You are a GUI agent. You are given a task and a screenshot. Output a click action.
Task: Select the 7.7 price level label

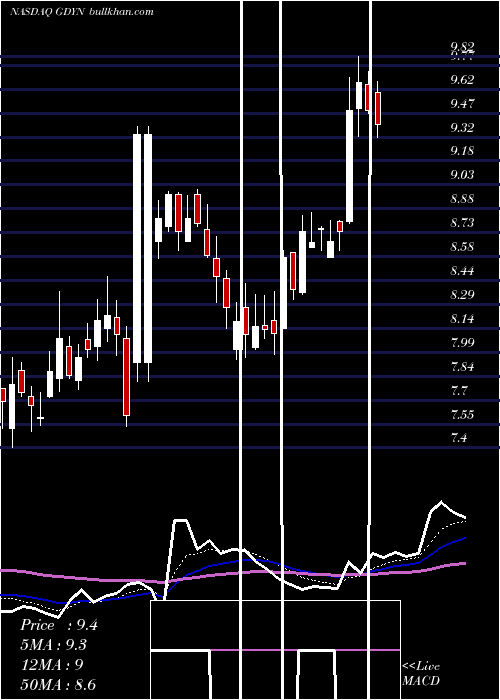point(459,392)
